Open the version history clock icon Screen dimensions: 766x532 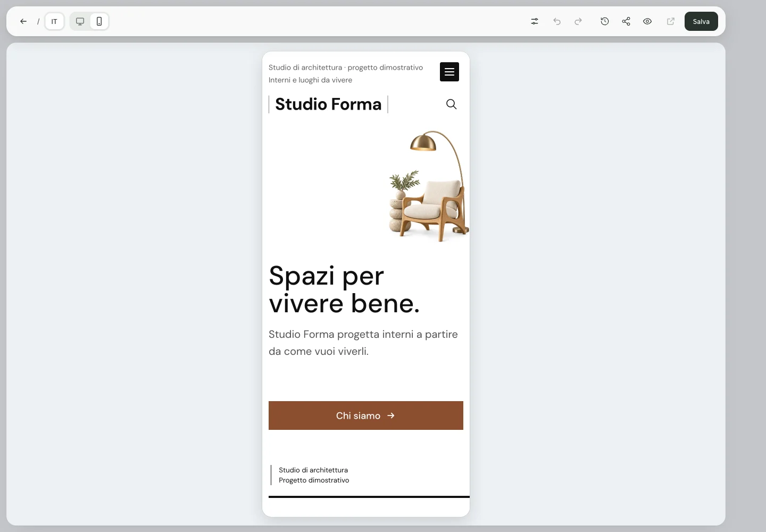605,21
